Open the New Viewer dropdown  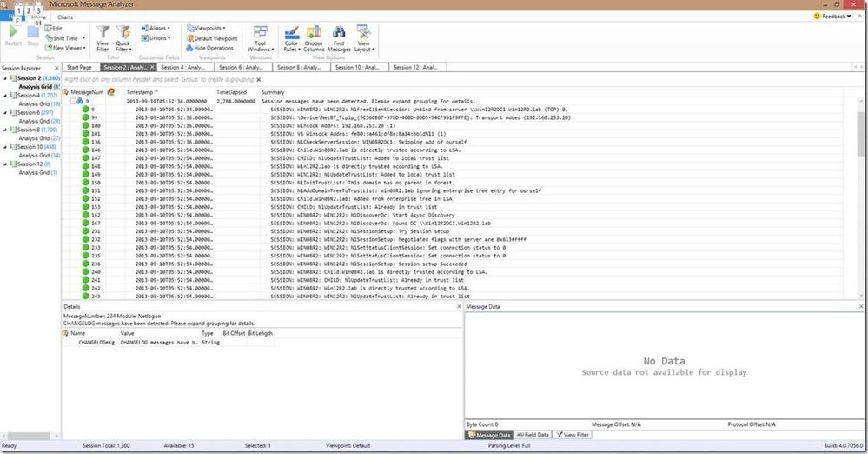click(66, 48)
